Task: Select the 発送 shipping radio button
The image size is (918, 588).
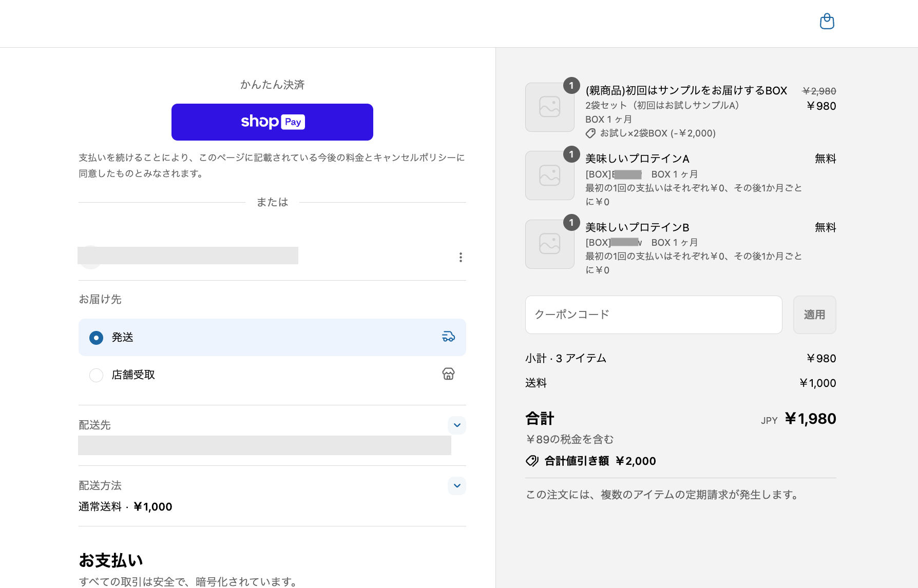Action: tap(96, 338)
